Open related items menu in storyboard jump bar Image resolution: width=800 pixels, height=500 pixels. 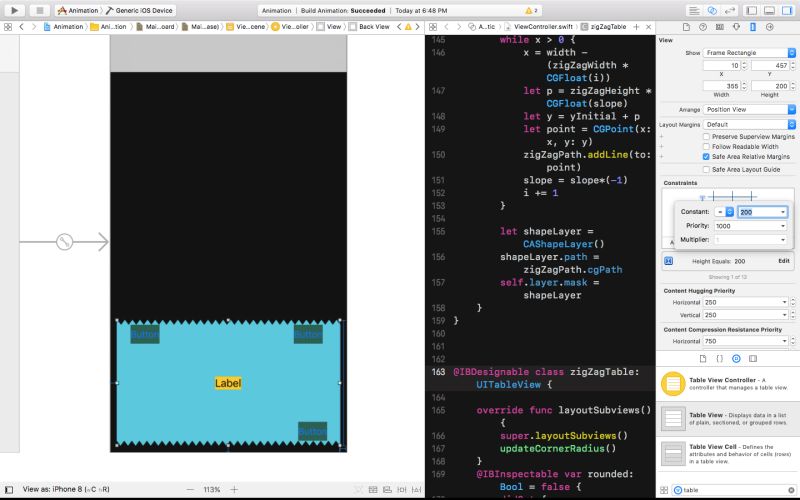click(8, 27)
